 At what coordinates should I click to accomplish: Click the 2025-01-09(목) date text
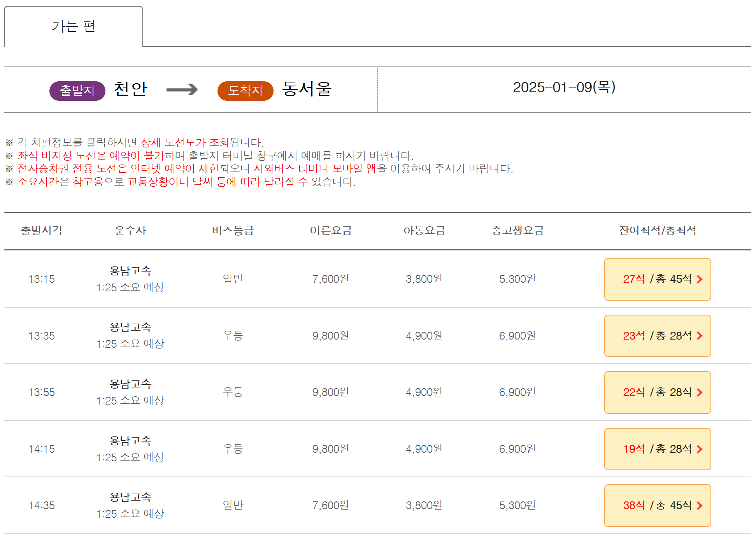(564, 88)
